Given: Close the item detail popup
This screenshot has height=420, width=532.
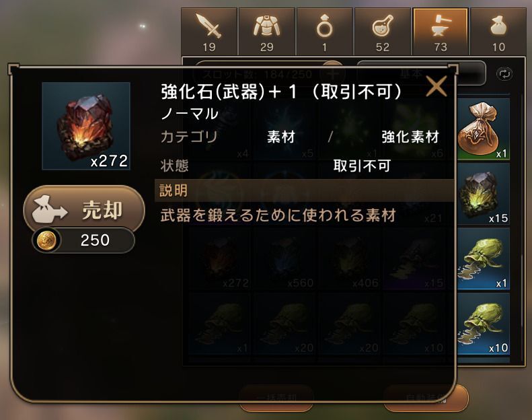Looking at the screenshot, I should pos(436,86).
